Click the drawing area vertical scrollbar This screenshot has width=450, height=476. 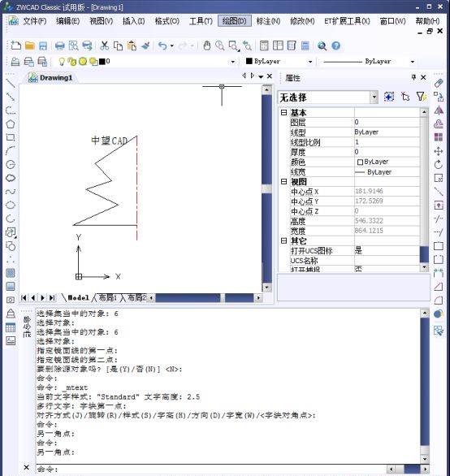[266, 188]
